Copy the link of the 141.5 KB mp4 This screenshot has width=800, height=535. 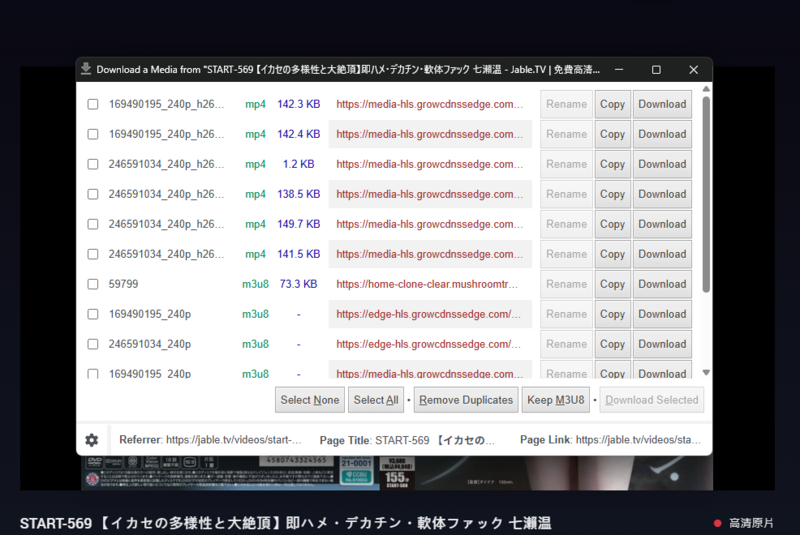(x=612, y=254)
